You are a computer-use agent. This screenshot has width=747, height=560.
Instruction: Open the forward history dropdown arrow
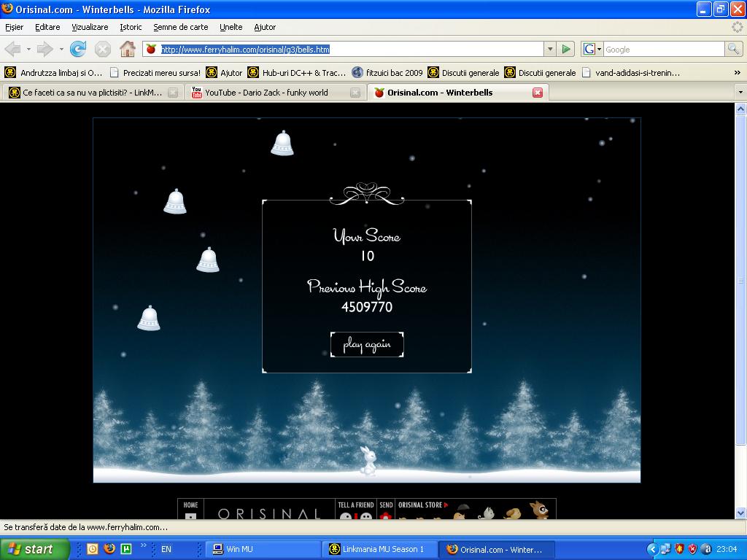click(61, 49)
